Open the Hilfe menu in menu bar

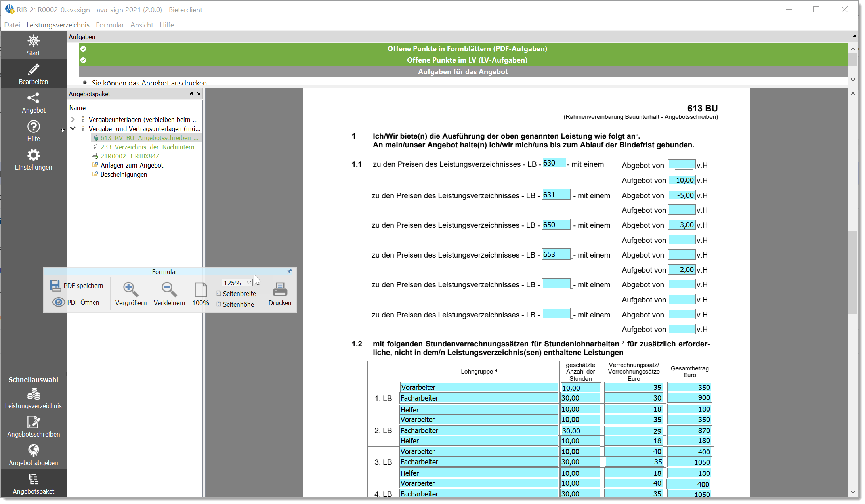click(167, 25)
